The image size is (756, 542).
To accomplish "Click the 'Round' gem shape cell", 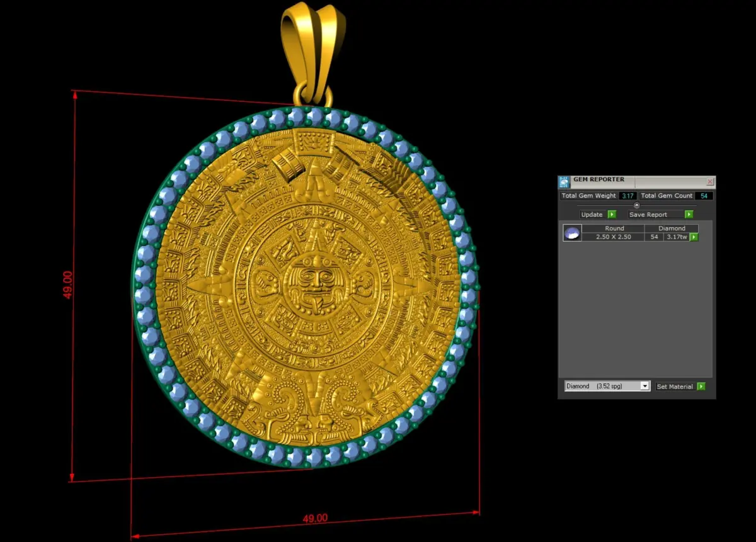I will pos(614,229).
